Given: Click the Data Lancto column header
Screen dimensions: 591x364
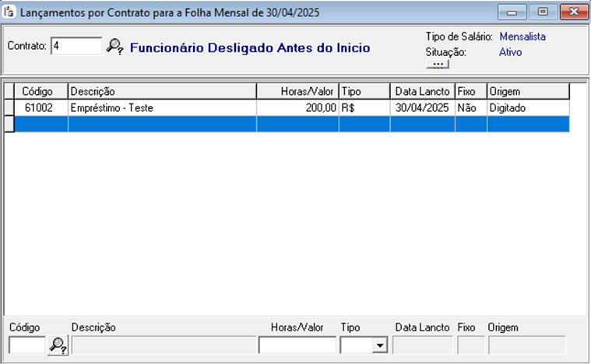Looking at the screenshot, I should point(422,91).
